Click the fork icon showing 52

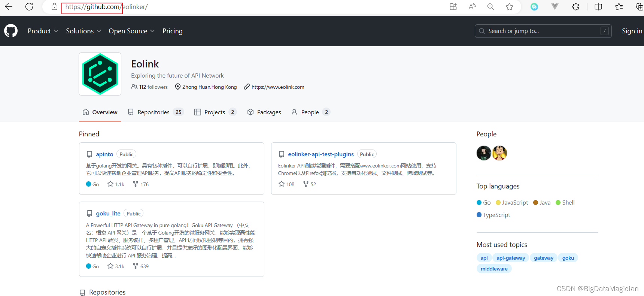[x=306, y=184]
